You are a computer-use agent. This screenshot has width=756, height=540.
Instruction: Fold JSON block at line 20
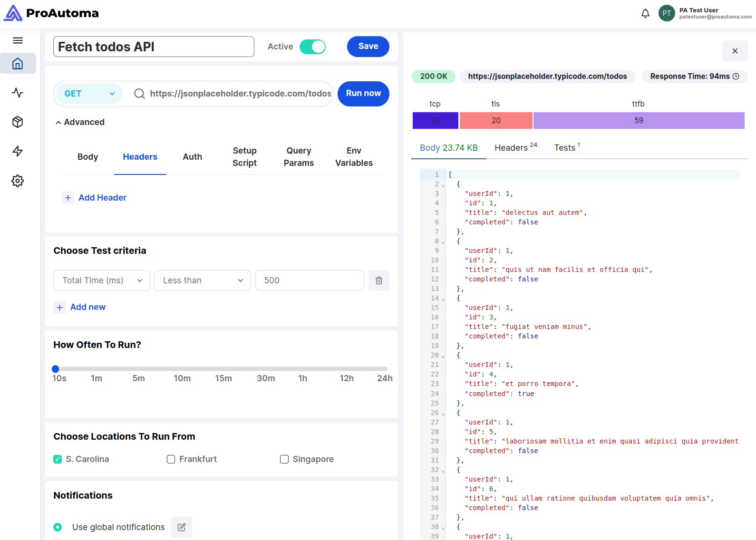click(443, 356)
